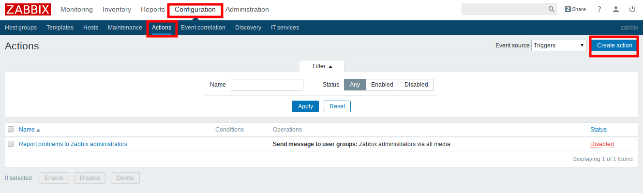Viewport: 644px width, 193px height.
Task: Click the Enable button below the table
Action: point(54,178)
